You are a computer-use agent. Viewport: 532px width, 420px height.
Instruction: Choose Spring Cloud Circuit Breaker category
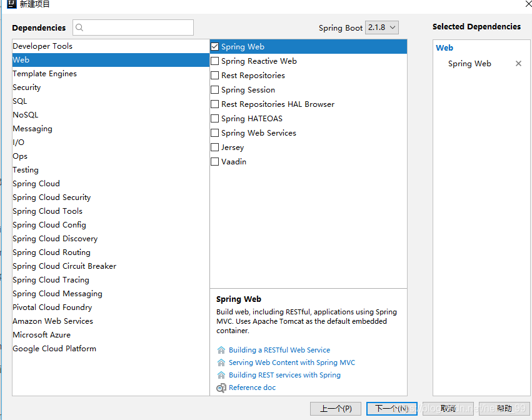pos(111,266)
